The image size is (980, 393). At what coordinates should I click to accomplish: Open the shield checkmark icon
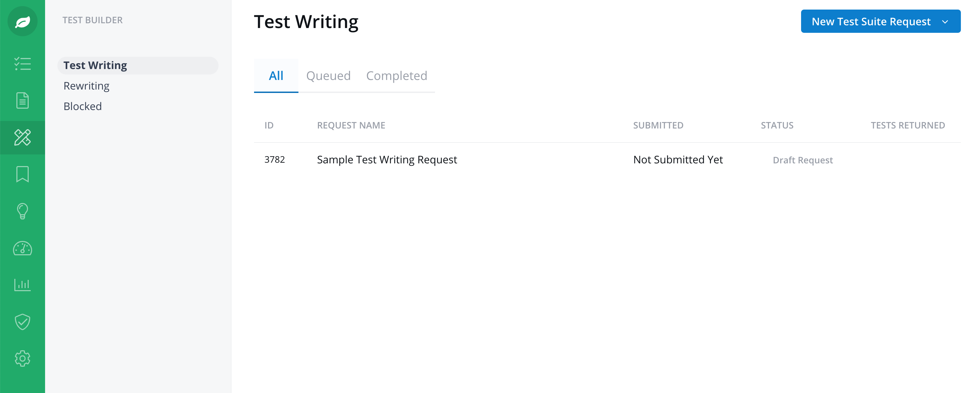click(23, 322)
